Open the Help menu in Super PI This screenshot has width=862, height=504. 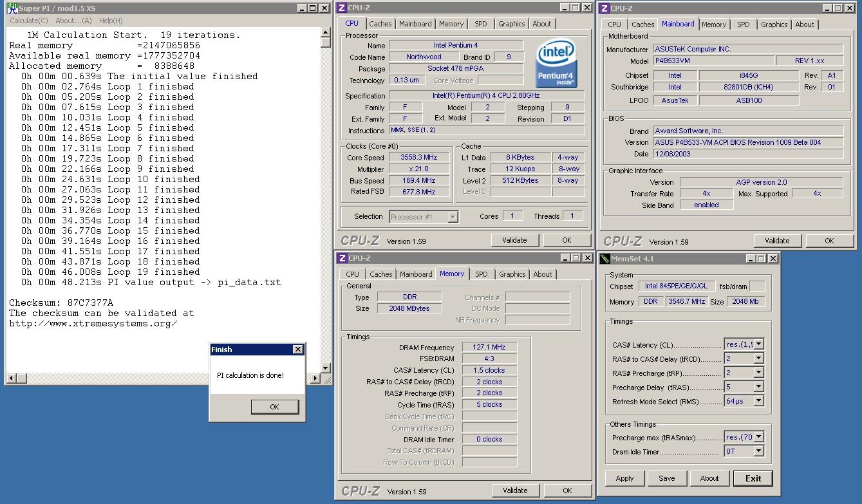pos(111,21)
